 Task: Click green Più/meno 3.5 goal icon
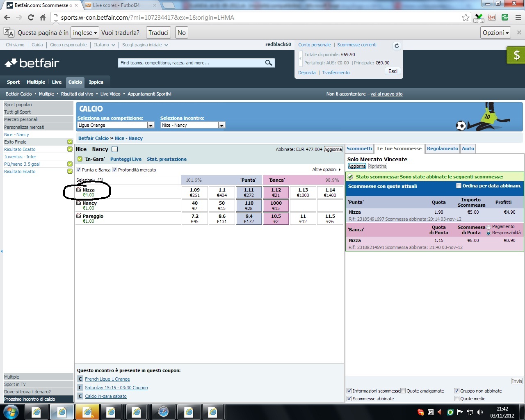tap(70, 164)
